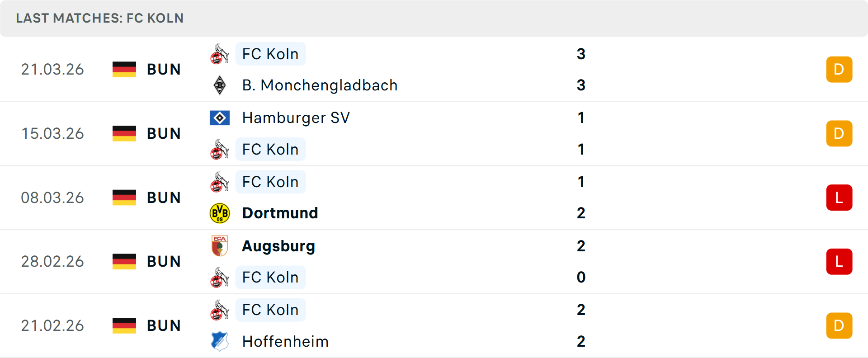This screenshot has height=358, width=868.
Task: Click the Borussia Monchengladbach club crest
Action: click(220, 85)
